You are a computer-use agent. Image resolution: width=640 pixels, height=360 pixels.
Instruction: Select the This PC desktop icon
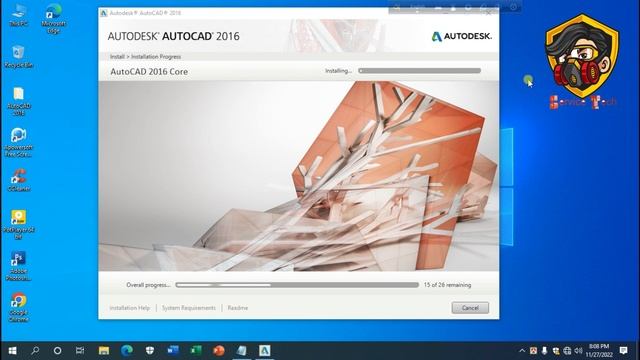18,16
